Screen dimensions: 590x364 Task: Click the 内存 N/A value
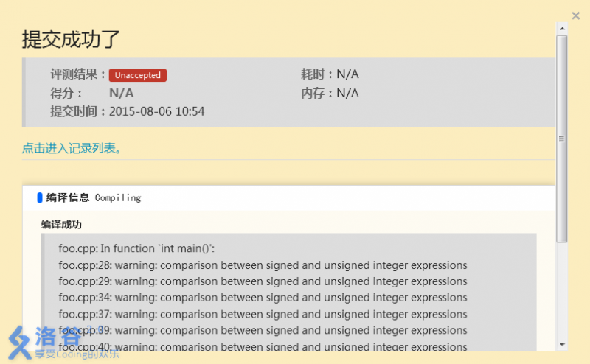(347, 94)
